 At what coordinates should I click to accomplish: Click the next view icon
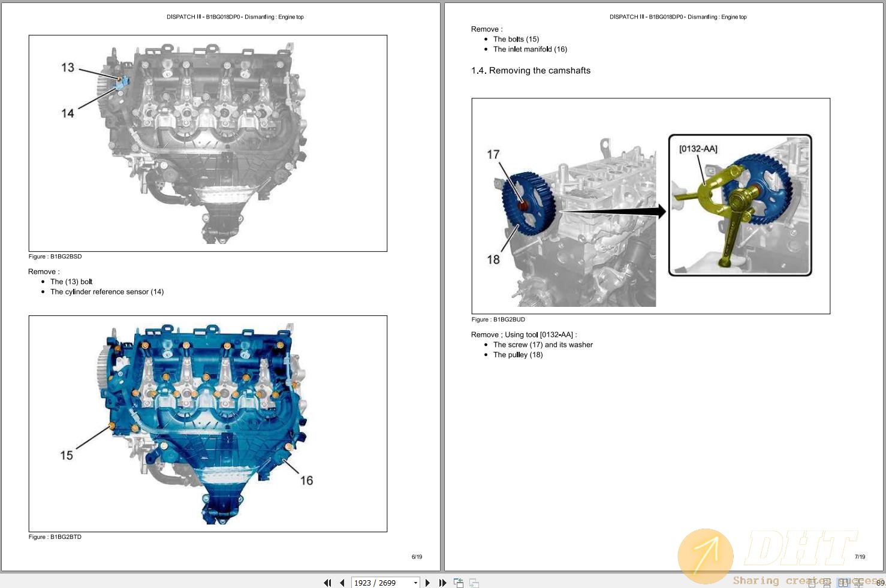(474, 583)
